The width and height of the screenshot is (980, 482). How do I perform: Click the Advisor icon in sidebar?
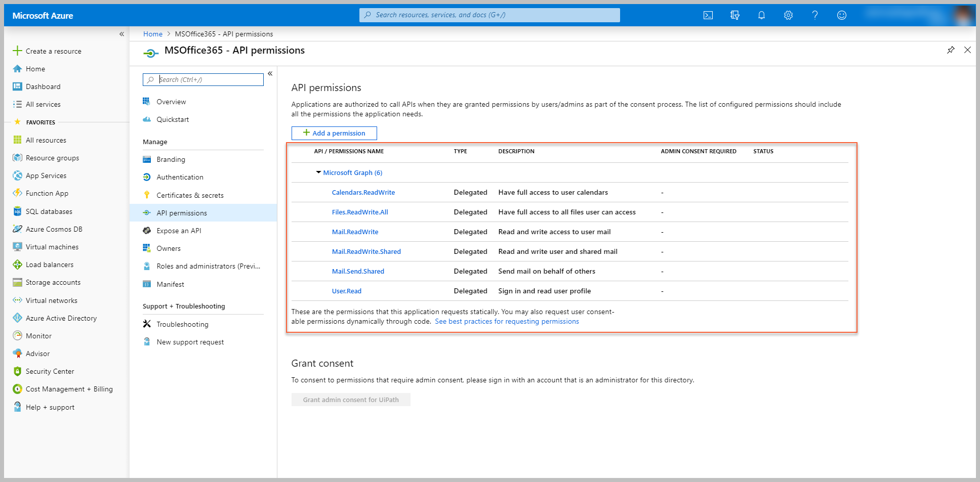(x=17, y=354)
